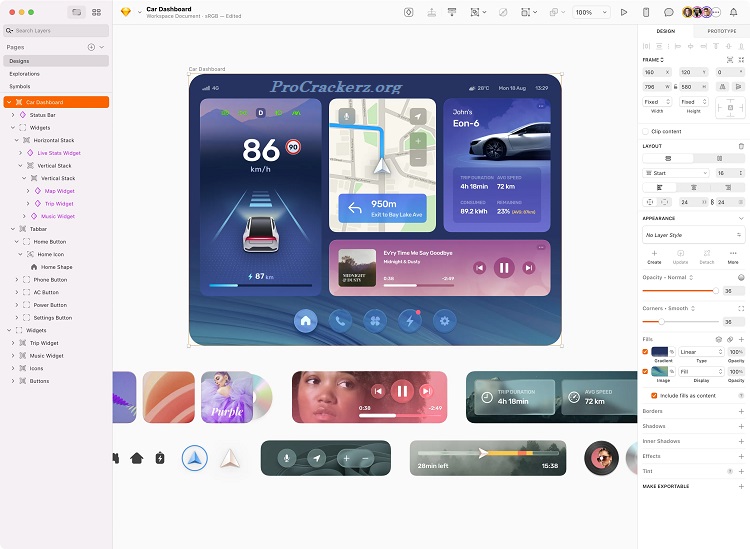Open the comments speech bubble icon

click(669, 12)
